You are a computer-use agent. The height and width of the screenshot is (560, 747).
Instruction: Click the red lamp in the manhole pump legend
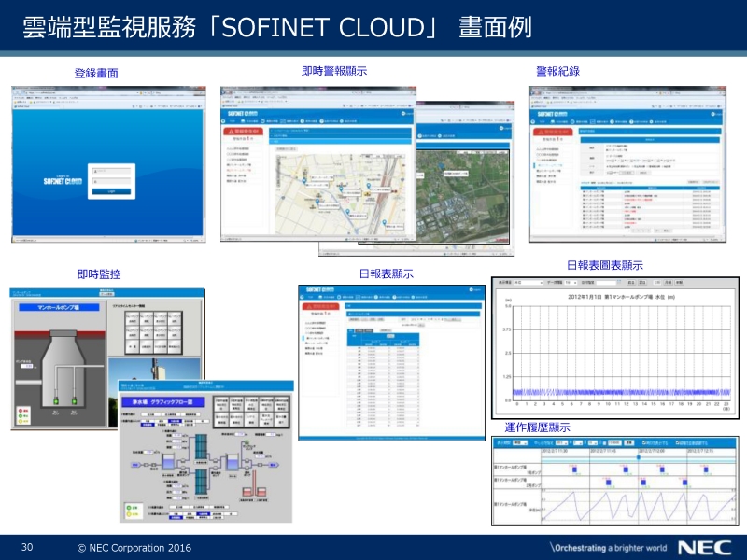[x=21, y=411]
